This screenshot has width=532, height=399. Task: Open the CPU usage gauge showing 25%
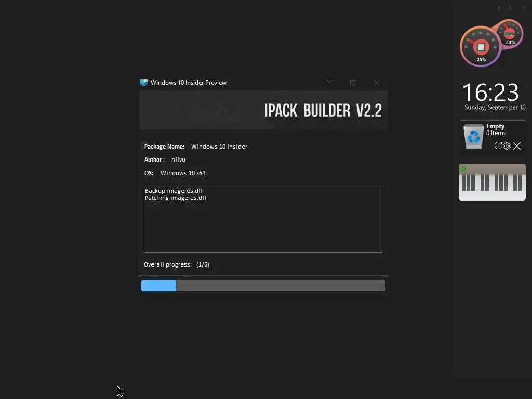click(481, 47)
